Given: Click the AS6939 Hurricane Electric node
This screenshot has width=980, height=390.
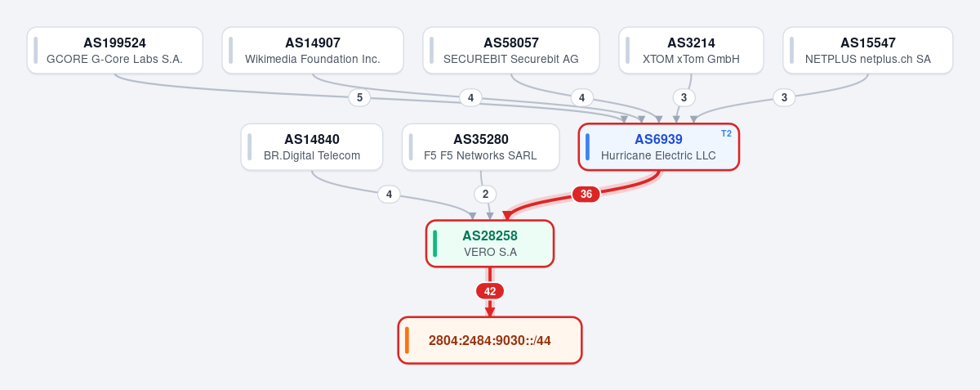Looking at the screenshot, I should point(659,147).
